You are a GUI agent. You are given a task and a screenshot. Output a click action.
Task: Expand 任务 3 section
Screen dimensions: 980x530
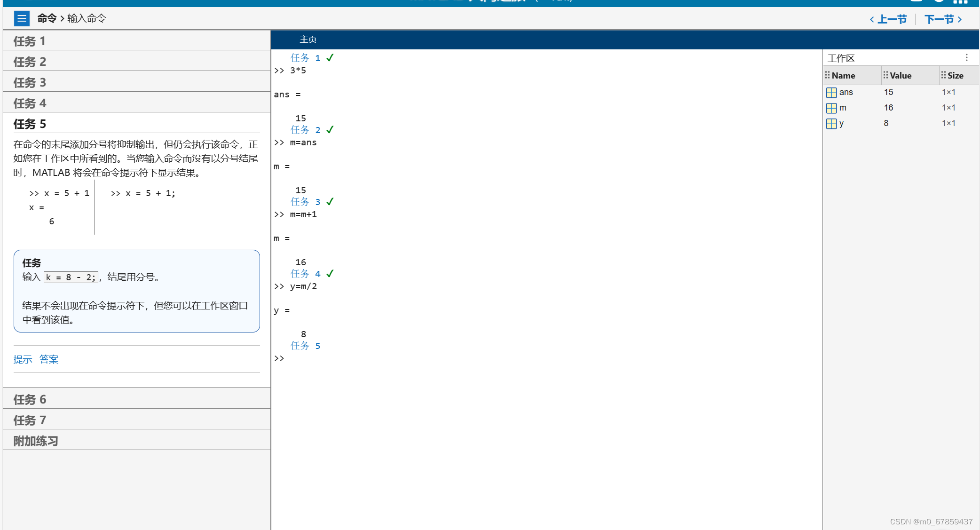pyautogui.click(x=30, y=82)
